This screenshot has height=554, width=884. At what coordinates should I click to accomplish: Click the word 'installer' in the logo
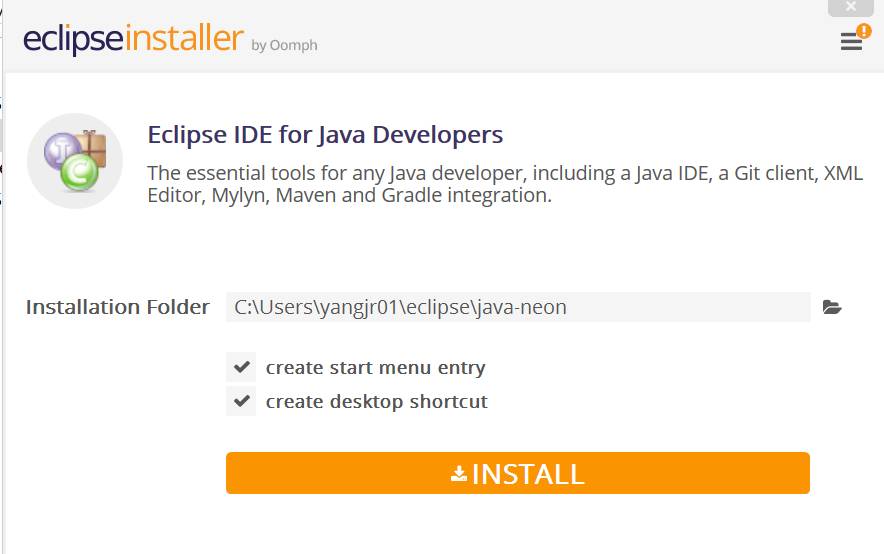click(x=185, y=40)
